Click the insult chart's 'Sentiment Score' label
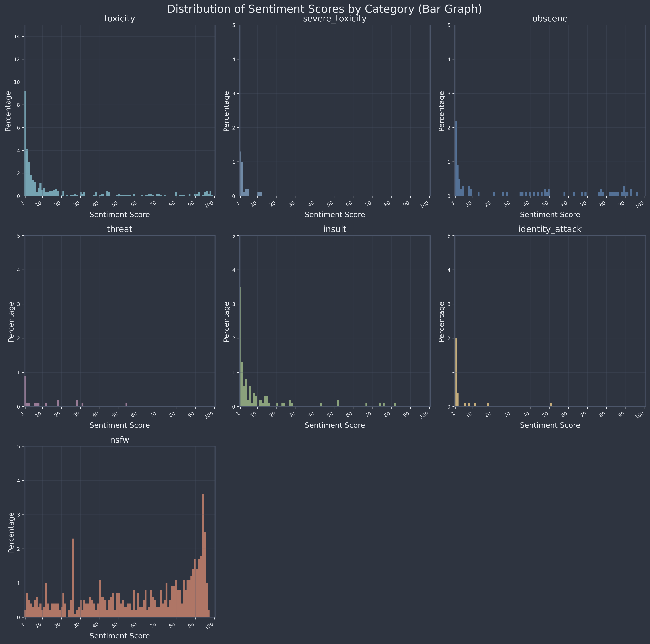This screenshot has width=650, height=644. point(335,425)
